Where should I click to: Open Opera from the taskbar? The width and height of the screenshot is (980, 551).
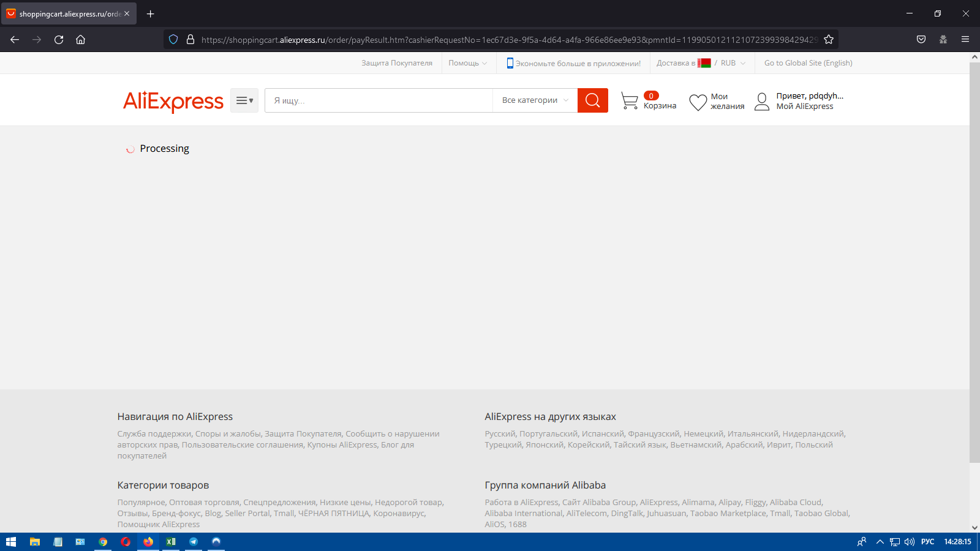pos(126,542)
